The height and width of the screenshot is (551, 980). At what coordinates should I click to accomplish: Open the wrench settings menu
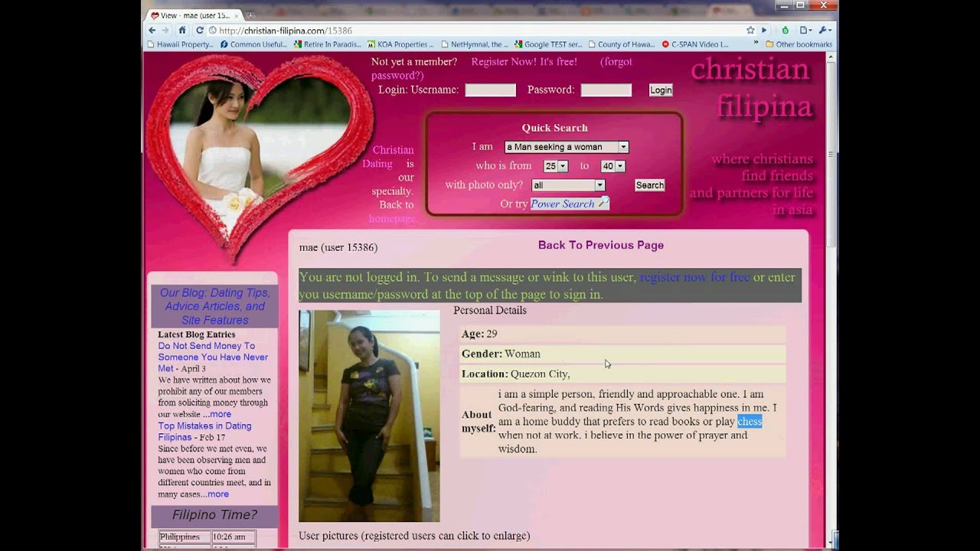click(825, 30)
